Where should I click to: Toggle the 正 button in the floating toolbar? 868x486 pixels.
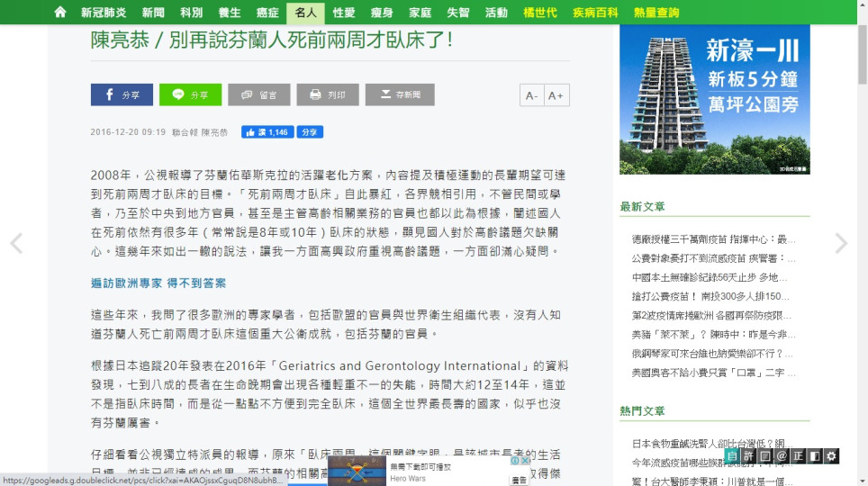(x=799, y=456)
